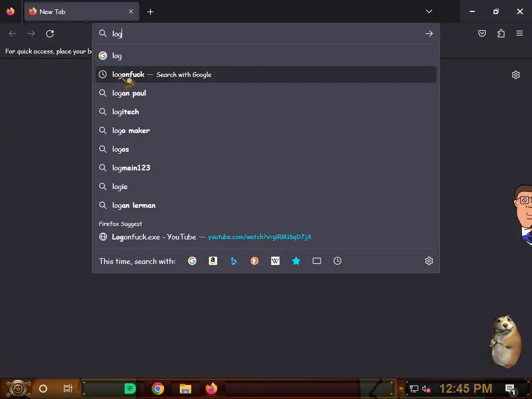Open Save to Pocket icon

(482, 33)
